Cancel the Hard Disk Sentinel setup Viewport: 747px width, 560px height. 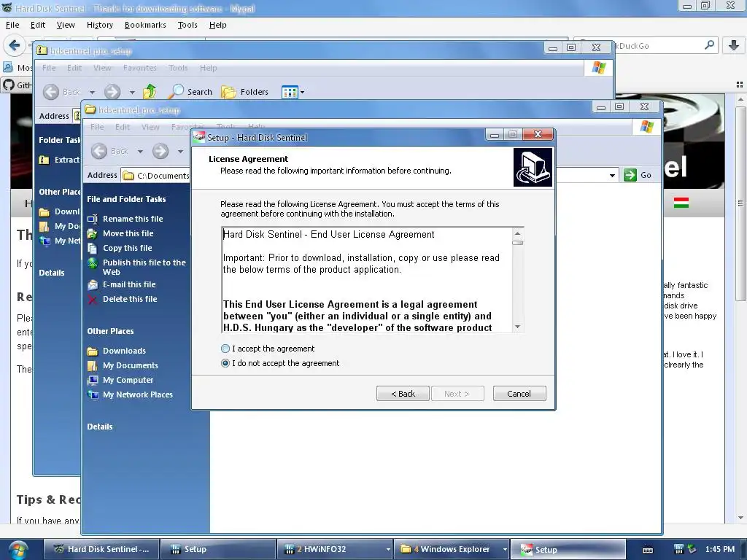click(519, 394)
